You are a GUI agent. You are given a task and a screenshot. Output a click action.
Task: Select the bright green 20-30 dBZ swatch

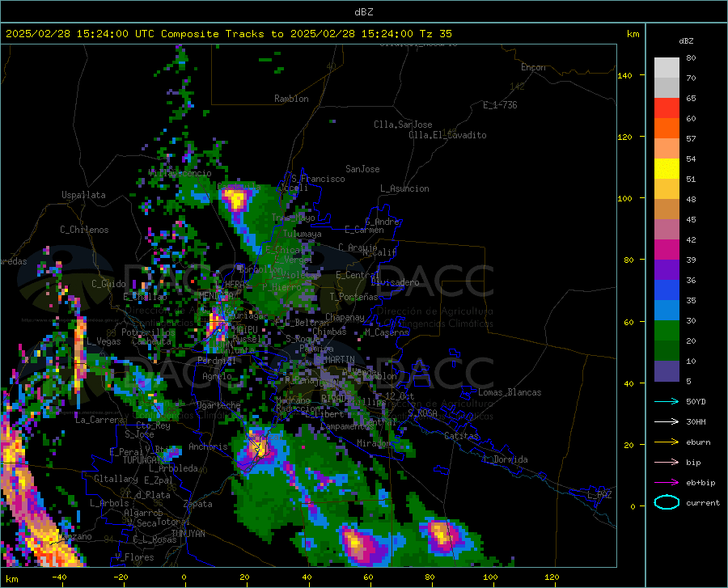667,331
